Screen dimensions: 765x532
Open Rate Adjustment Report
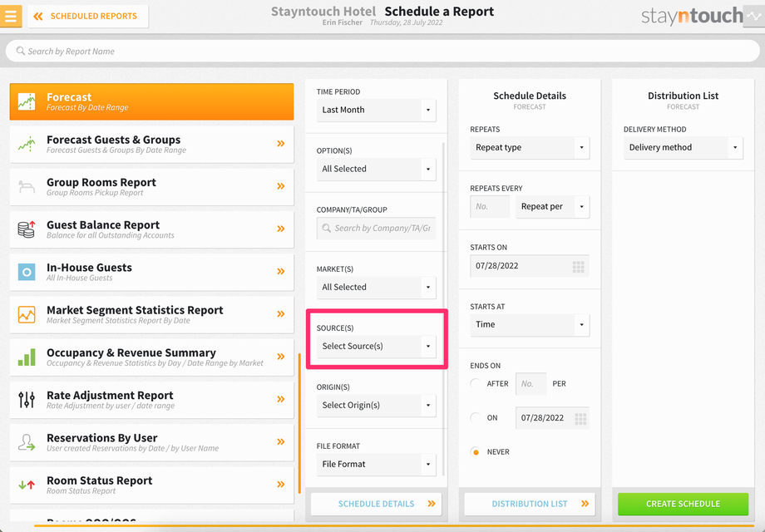tap(151, 400)
